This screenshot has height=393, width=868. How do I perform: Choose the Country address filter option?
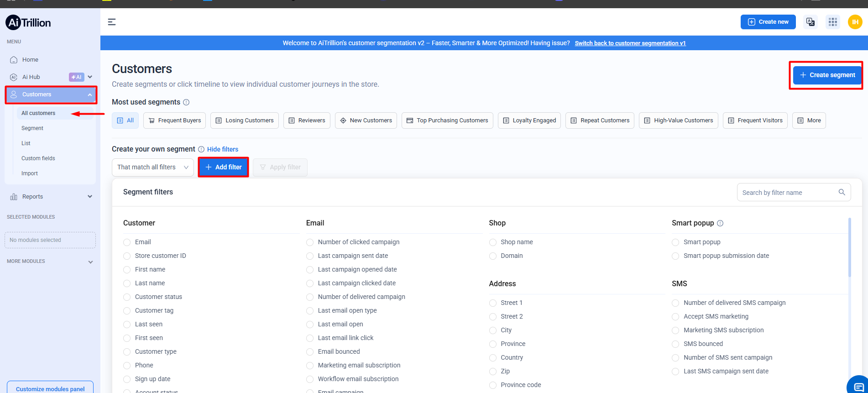pyautogui.click(x=493, y=358)
